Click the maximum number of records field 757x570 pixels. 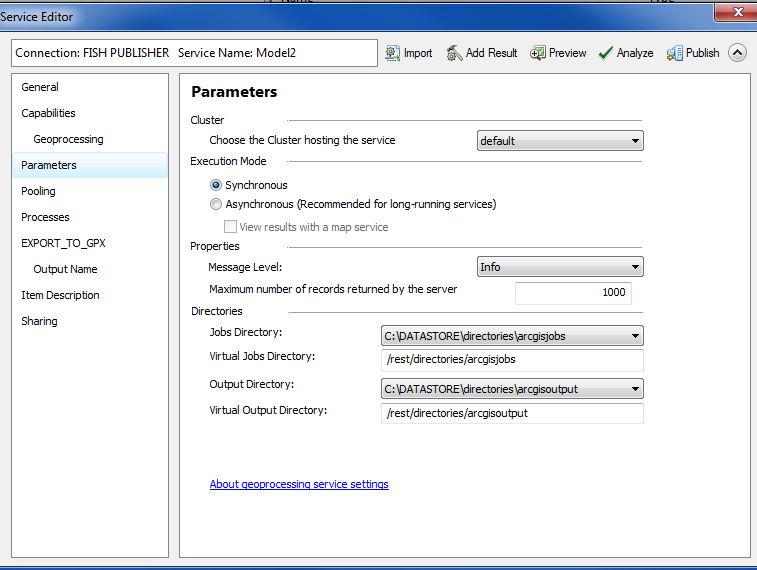[x=573, y=292]
